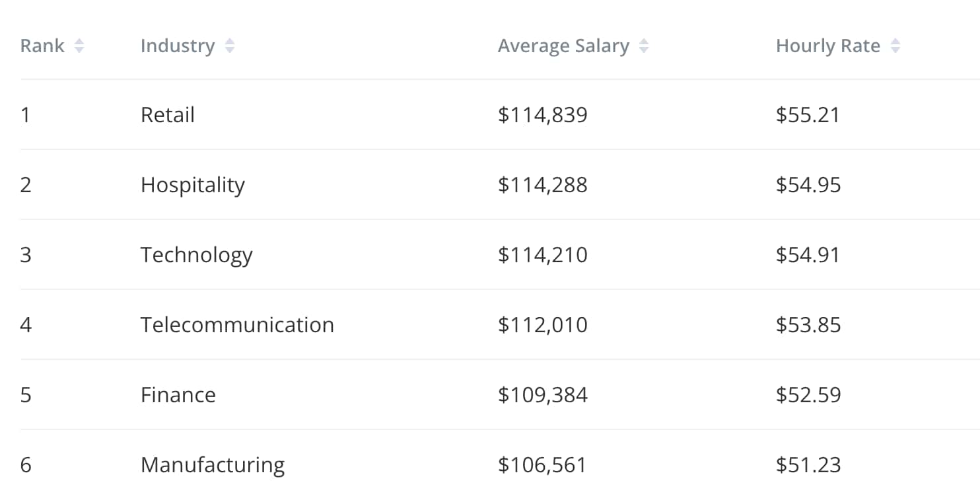Click the Industry column header text
The height and width of the screenshot is (498, 980).
pyautogui.click(x=177, y=46)
